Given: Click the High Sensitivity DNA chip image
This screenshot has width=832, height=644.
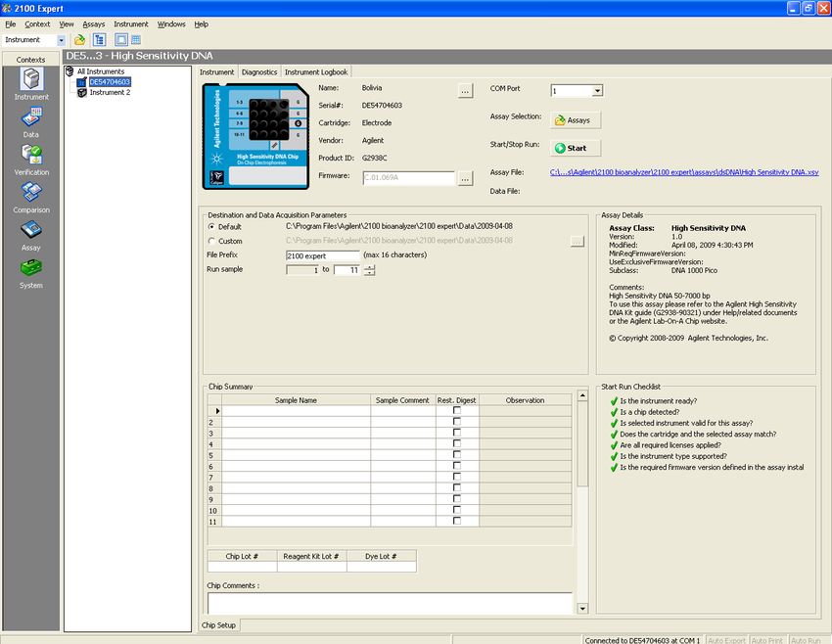Looking at the screenshot, I should click(255, 136).
